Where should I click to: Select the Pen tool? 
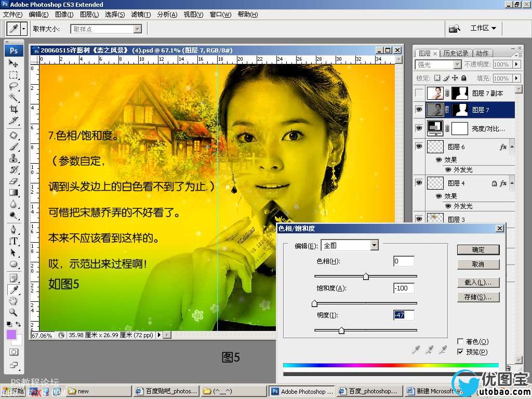[x=13, y=230]
